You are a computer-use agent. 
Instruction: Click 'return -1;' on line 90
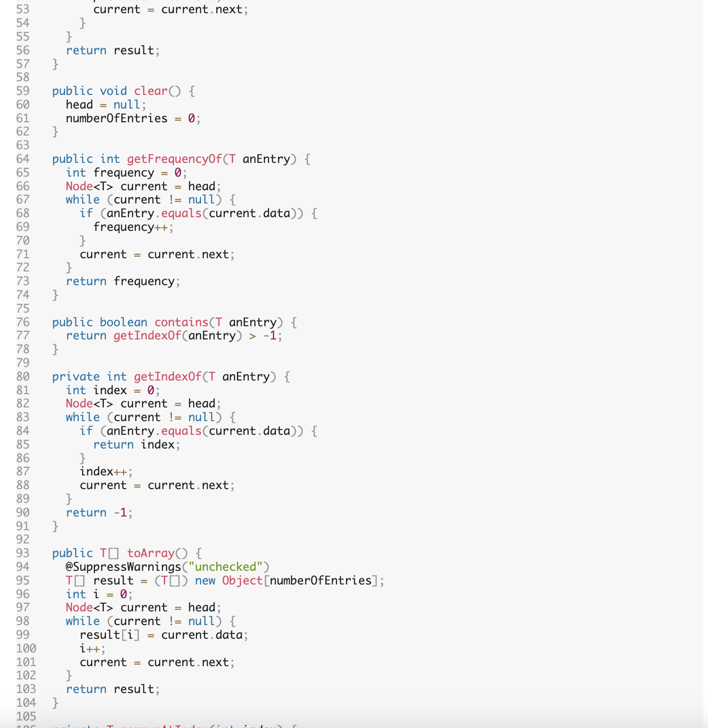[100, 513]
